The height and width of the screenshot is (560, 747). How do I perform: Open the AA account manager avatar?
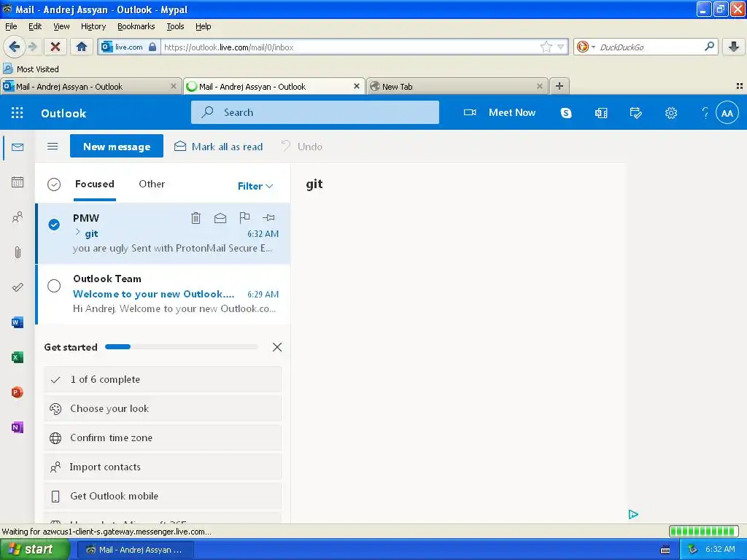[727, 113]
